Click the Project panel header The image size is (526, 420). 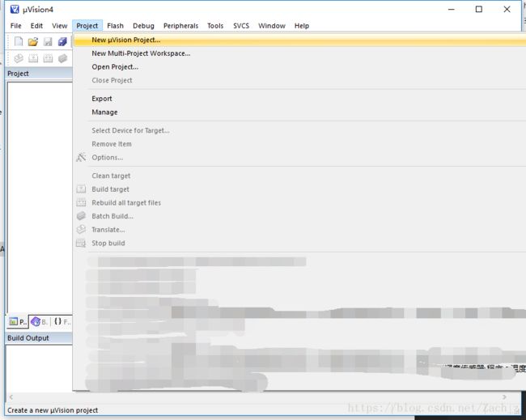click(39, 74)
